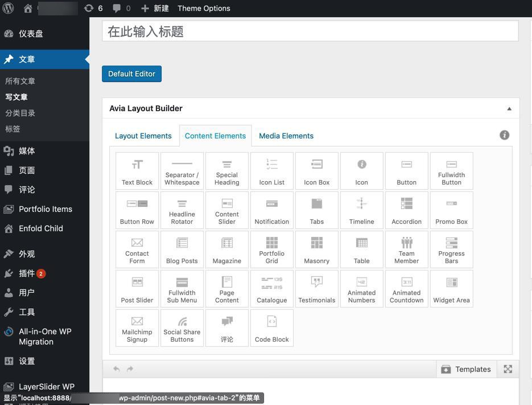The height and width of the screenshot is (405, 532).
Task: Redo builder action
Action: tap(130, 369)
